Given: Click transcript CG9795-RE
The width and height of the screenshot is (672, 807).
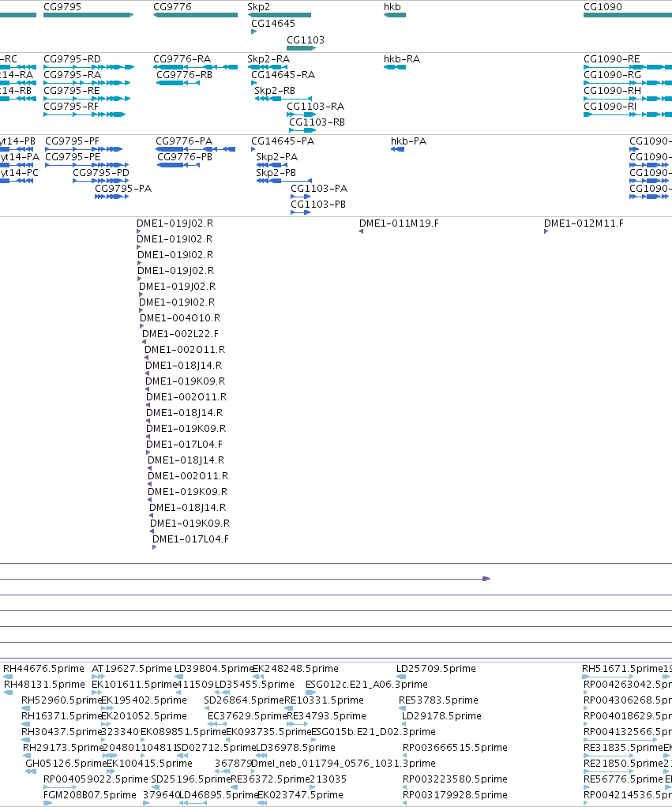Looking at the screenshot, I should coord(72,91).
